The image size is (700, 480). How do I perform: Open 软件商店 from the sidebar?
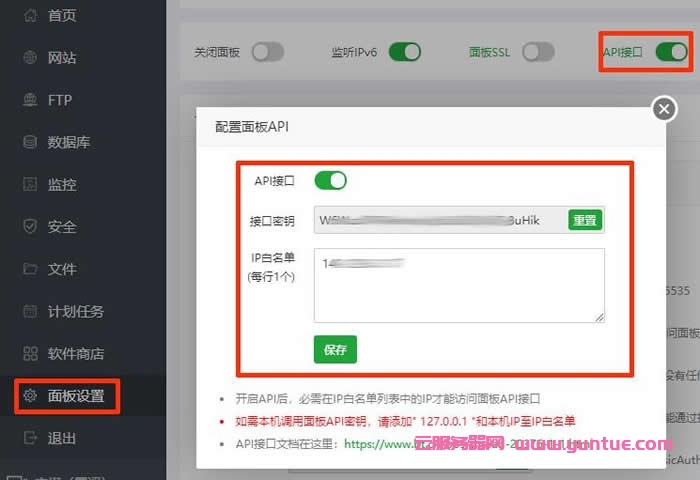click(76, 354)
